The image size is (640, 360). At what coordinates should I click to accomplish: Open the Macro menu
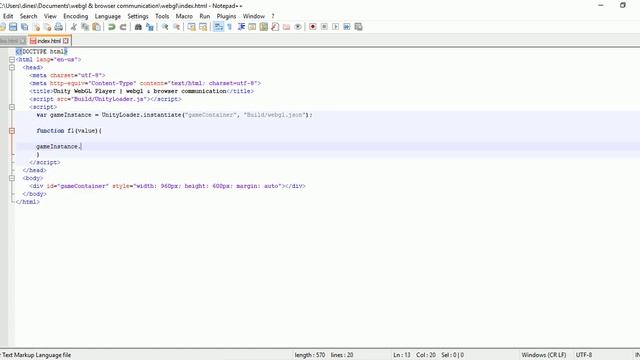(x=184, y=16)
